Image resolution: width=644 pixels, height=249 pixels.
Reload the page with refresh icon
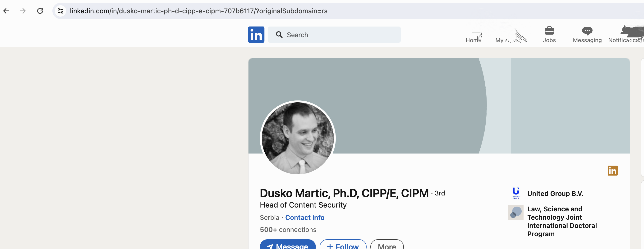pyautogui.click(x=40, y=11)
